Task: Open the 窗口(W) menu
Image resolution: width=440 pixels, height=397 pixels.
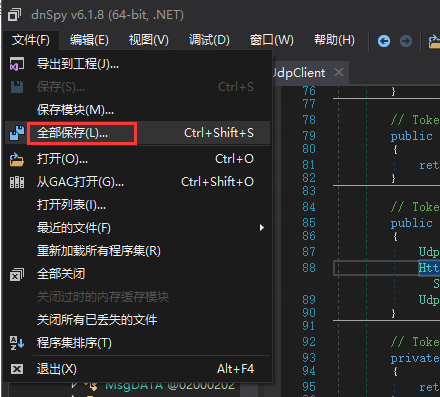Action: 272,40
